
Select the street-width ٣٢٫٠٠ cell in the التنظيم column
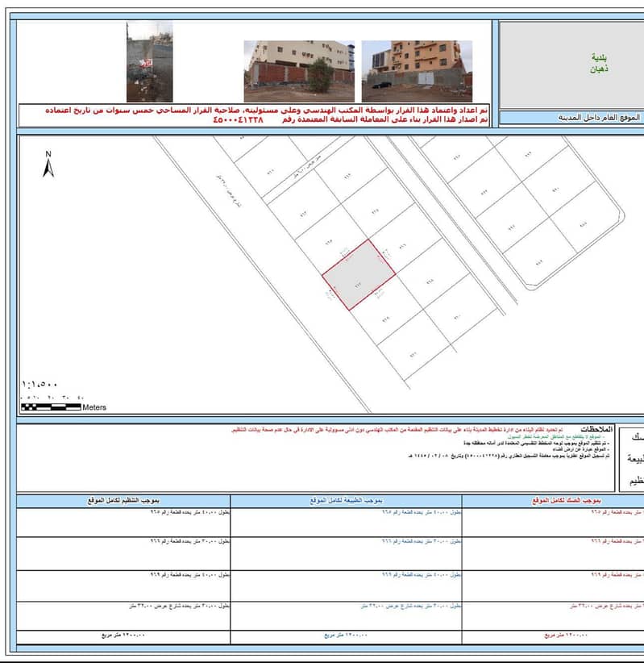coord(123,616)
